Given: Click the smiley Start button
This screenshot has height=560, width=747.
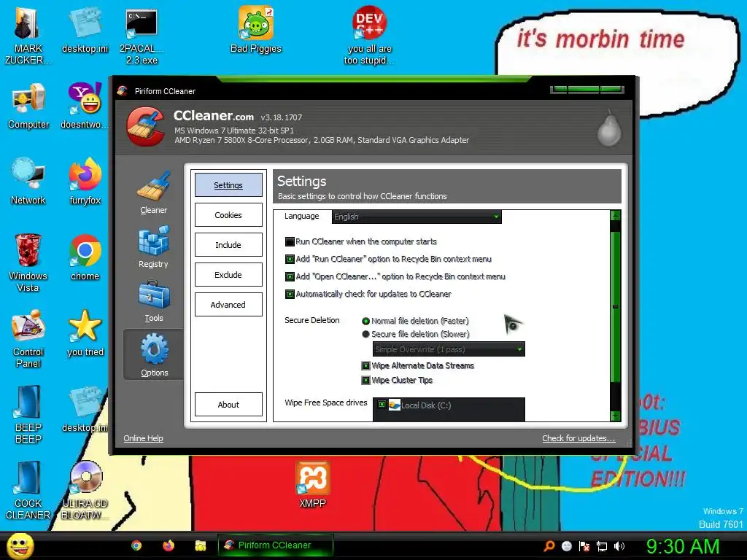Looking at the screenshot, I should click(x=20, y=545).
